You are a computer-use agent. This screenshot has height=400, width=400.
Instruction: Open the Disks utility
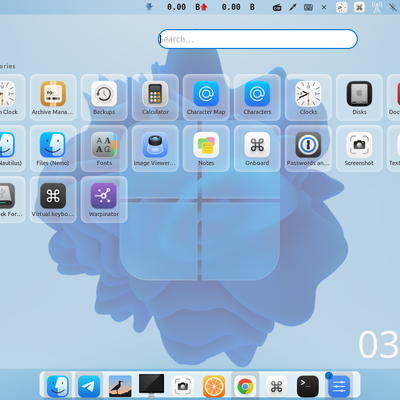point(359,97)
